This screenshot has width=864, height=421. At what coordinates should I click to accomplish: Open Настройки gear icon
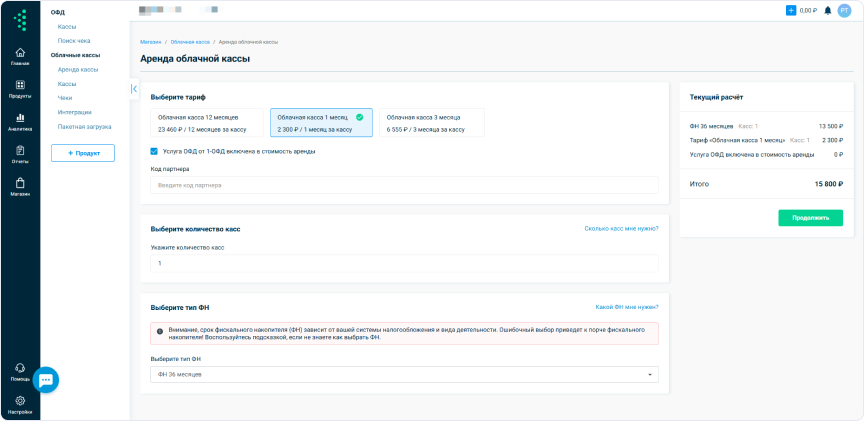[x=20, y=402]
